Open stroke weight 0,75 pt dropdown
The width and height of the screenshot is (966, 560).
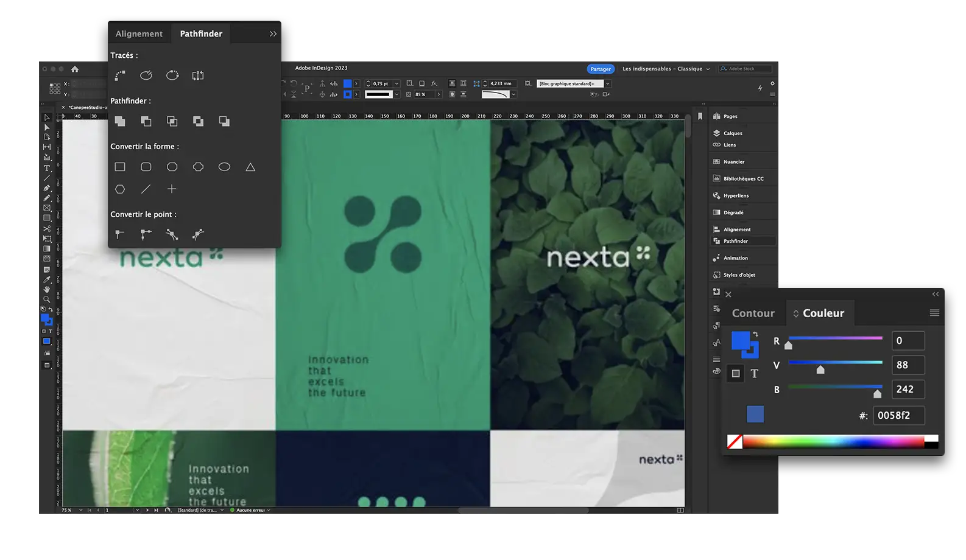click(397, 84)
